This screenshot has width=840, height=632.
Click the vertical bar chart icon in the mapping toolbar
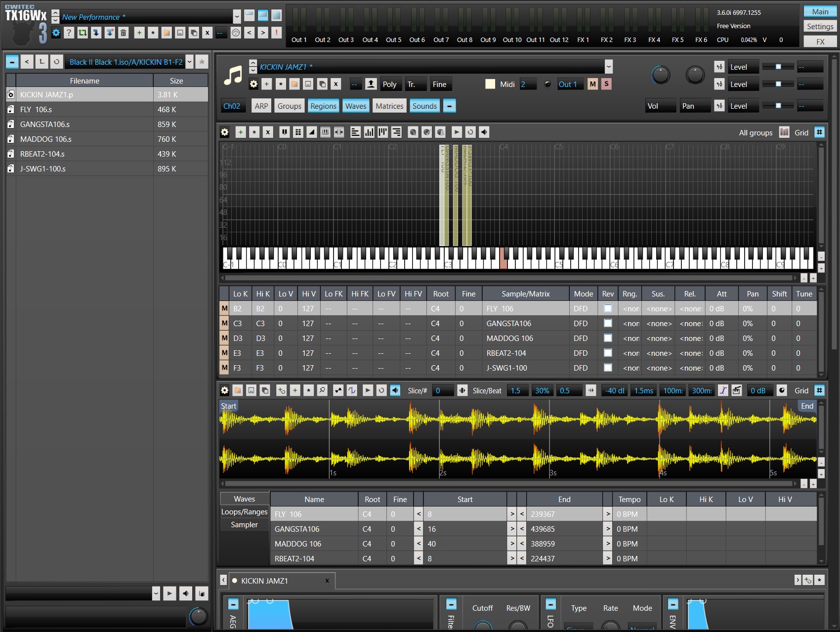369,132
